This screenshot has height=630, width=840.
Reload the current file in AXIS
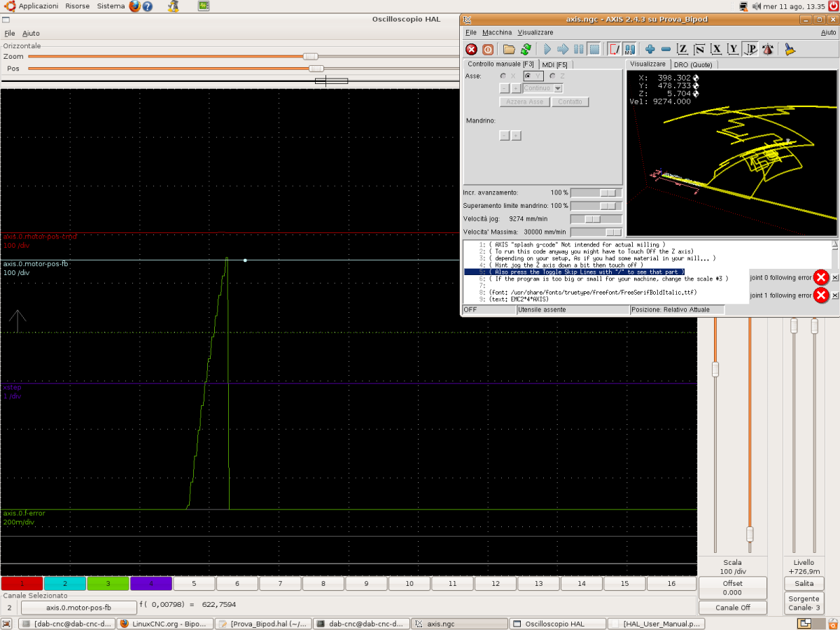526,49
